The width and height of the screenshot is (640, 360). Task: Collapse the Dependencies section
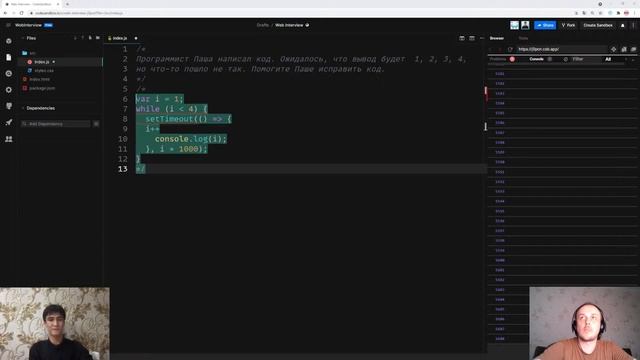click(x=23, y=108)
